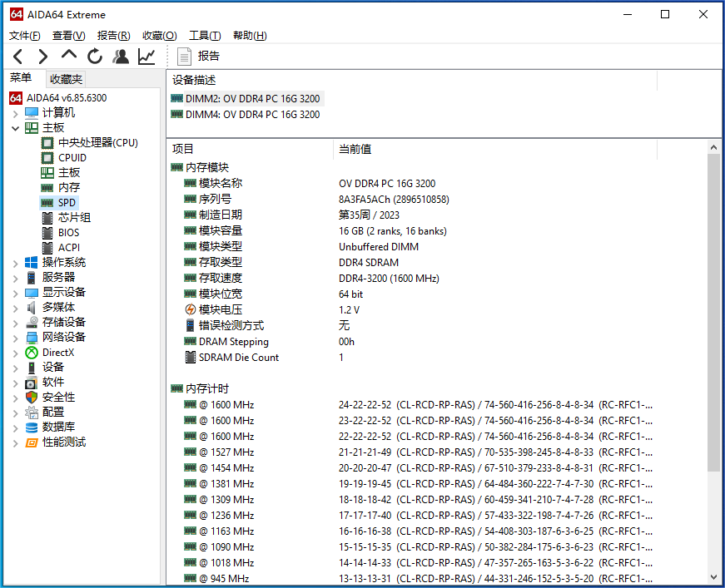Image resolution: width=725 pixels, height=588 pixels.
Task: Open the sensor graph icon in the toolbar
Action: (x=146, y=56)
